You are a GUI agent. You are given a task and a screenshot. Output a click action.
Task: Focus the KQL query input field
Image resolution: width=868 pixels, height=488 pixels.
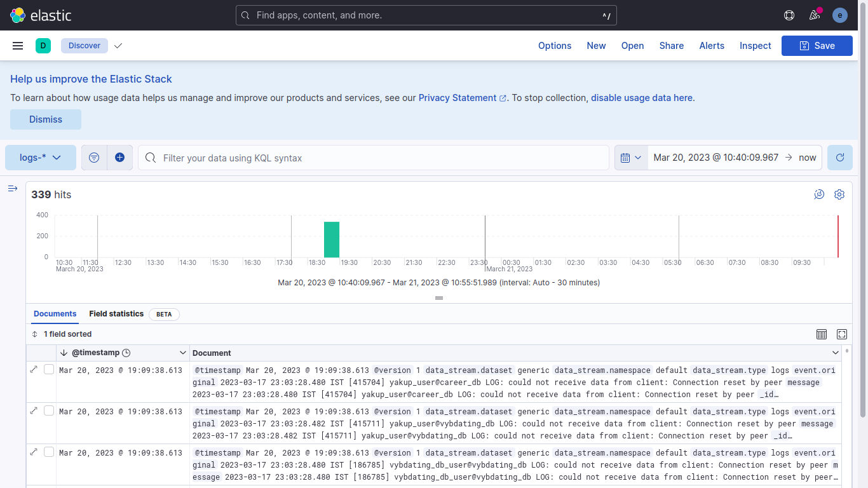374,158
